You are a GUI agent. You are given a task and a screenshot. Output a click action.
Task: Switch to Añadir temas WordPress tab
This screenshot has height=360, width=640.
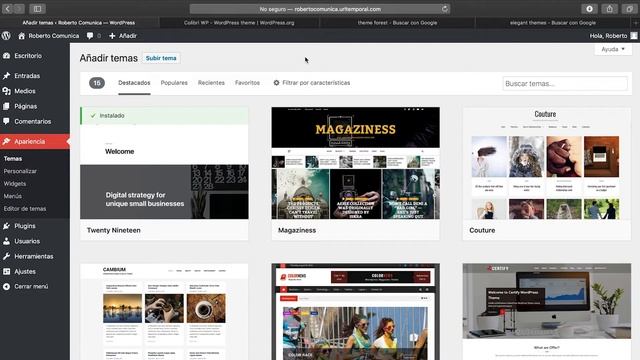[x=79, y=23]
